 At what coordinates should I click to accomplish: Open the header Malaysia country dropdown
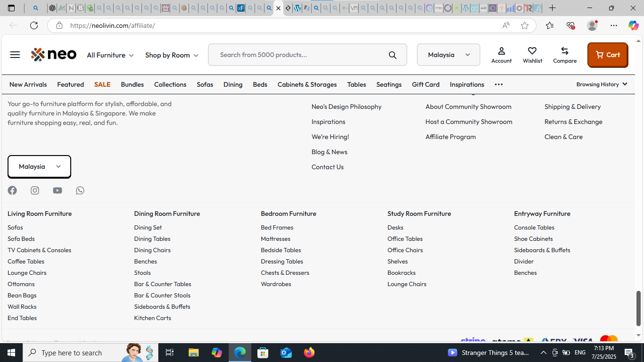tap(448, 55)
